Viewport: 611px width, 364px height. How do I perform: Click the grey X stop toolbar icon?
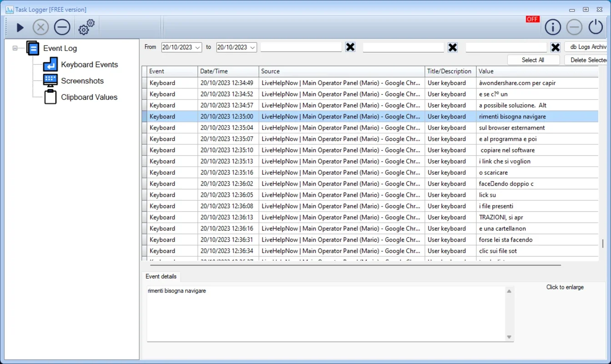pos(40,27)
